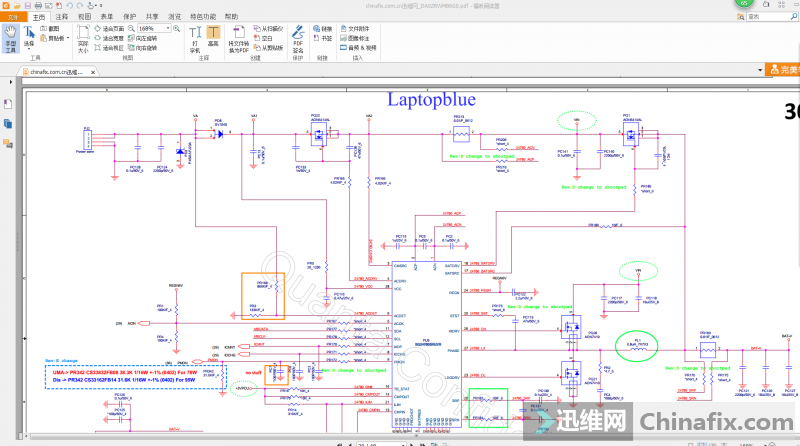Open the zoom percentage dropdown
The width and height of the screenshot is (800, 446).
(171, 28)
